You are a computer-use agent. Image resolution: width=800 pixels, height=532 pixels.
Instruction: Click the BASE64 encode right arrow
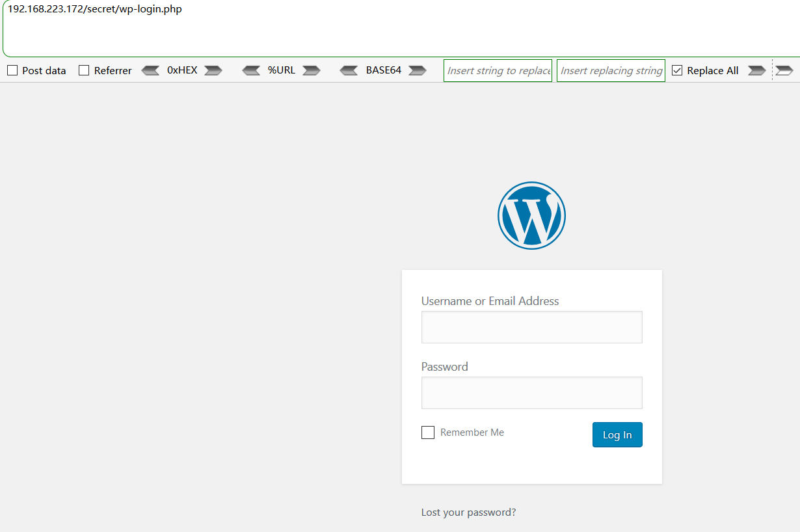tap(418, 70)
